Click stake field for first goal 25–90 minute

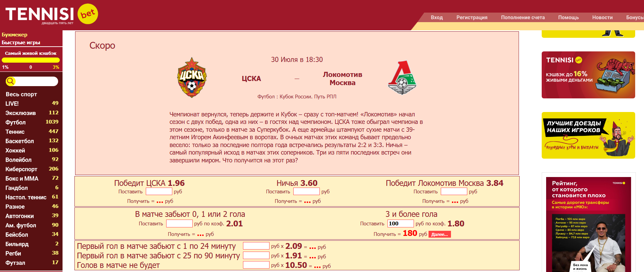256,255
